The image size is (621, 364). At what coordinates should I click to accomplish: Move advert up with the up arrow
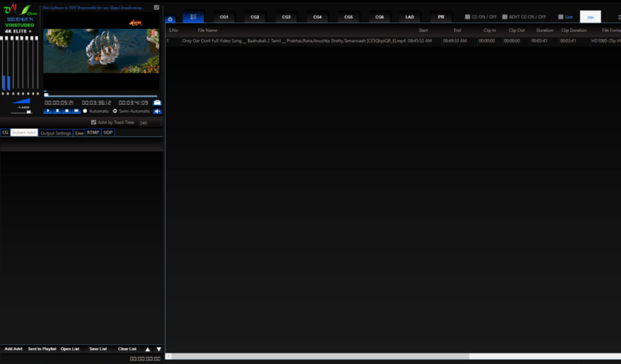[x=147, y=349]
